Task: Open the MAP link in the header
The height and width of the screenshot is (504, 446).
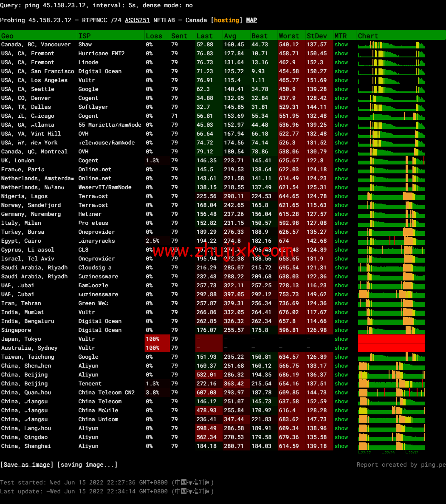Action: [x=251, y=20]
